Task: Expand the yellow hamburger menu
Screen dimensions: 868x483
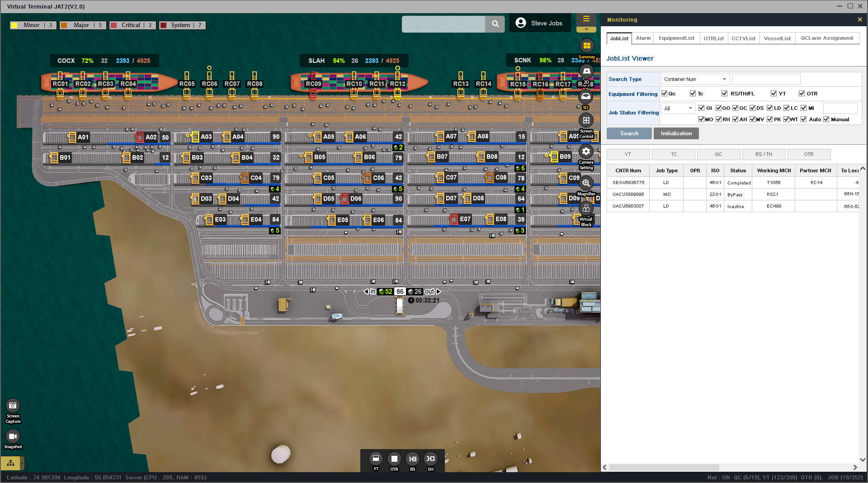Action: coord(586,19)
